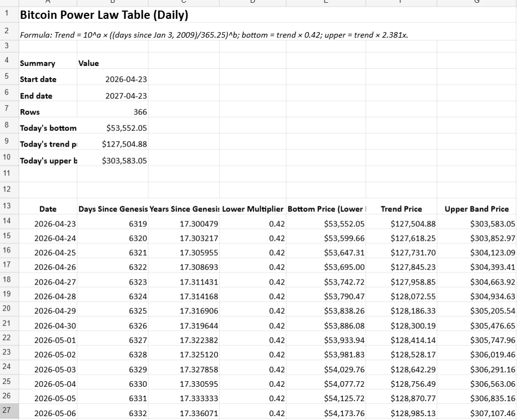Click the 'Rows' label cell
517x420 pixels.
click(x=48, y=109)
